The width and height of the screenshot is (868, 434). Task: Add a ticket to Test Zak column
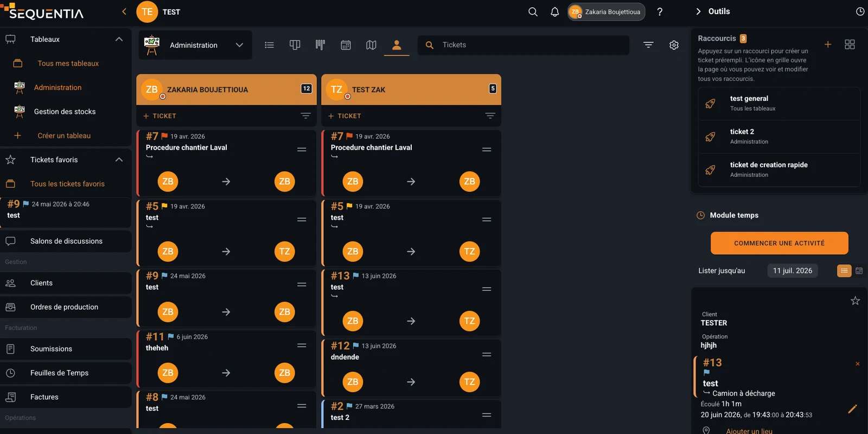coord(344,116)
